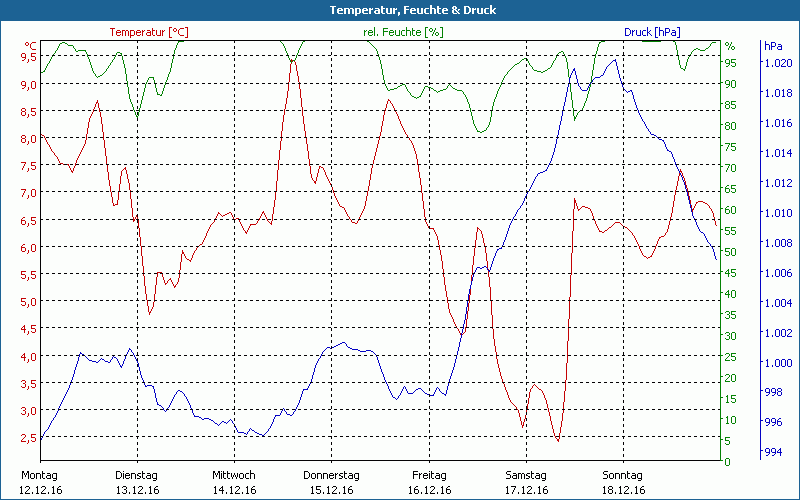Select the green 'rel. Feuchte [%]' legend label
The width and height of the screenshot is (800, 500).
tap(403, 32)
